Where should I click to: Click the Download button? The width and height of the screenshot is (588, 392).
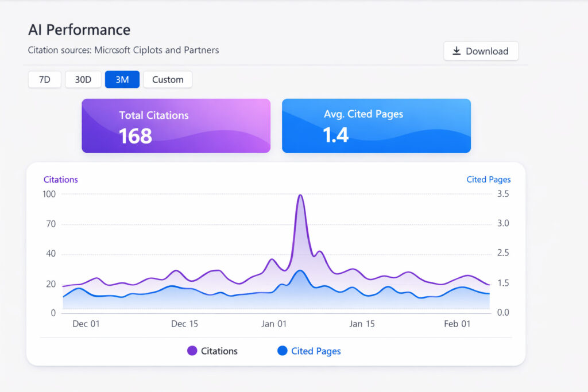point(481,51)
